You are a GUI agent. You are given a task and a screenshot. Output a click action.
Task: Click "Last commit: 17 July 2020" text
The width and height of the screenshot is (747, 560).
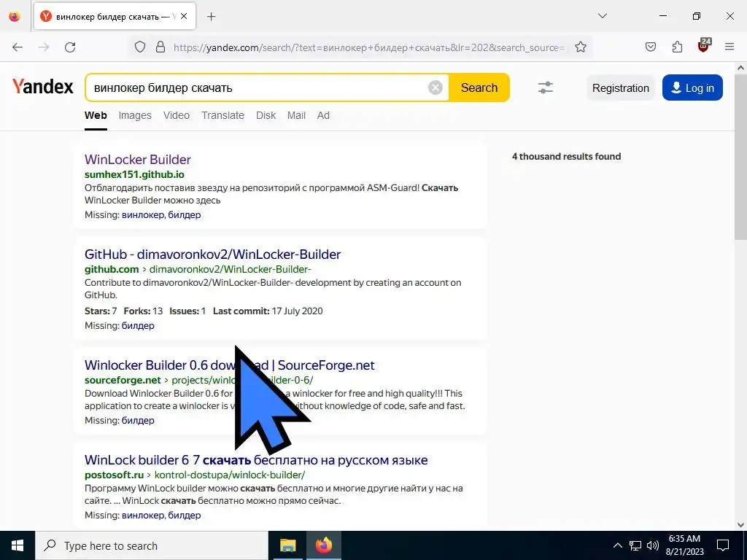coord(268,311)
